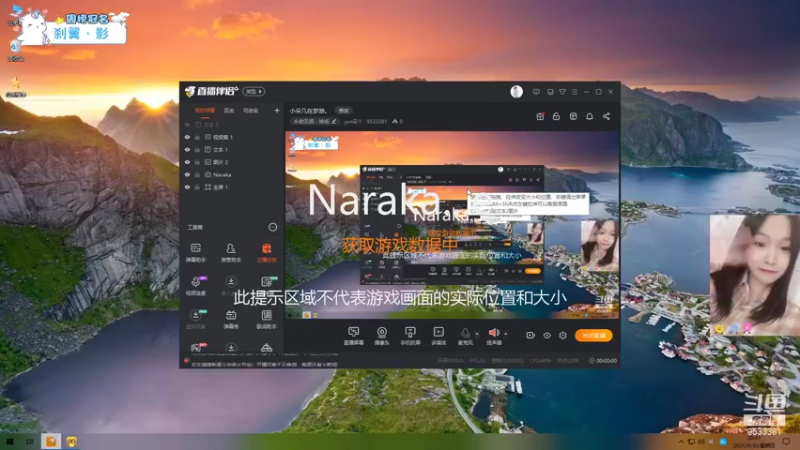Click the car-shaped tool icon

pyautogui.click(x=266, y=348)
